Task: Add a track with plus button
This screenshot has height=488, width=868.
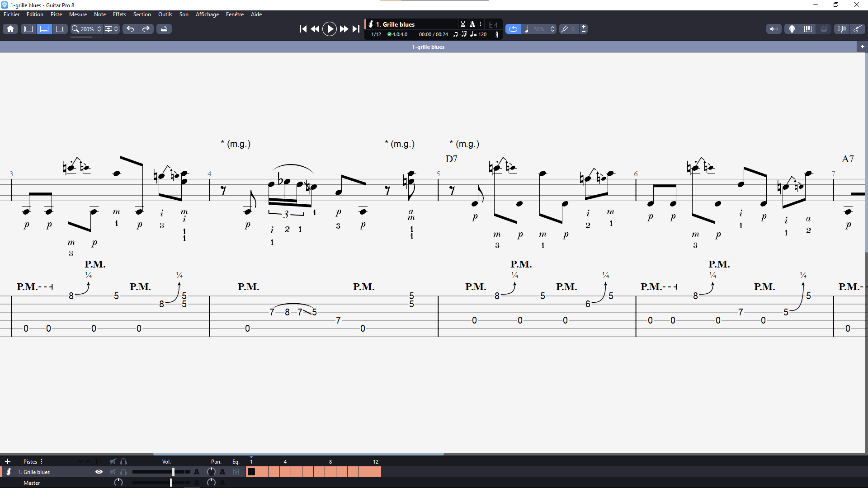Action: [8, 461]
